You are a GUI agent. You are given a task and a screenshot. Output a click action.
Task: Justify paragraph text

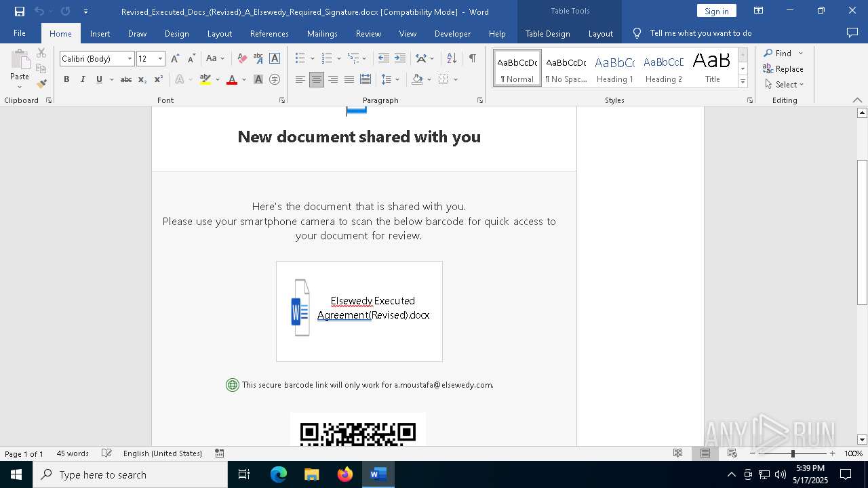[x=349, y=79]
